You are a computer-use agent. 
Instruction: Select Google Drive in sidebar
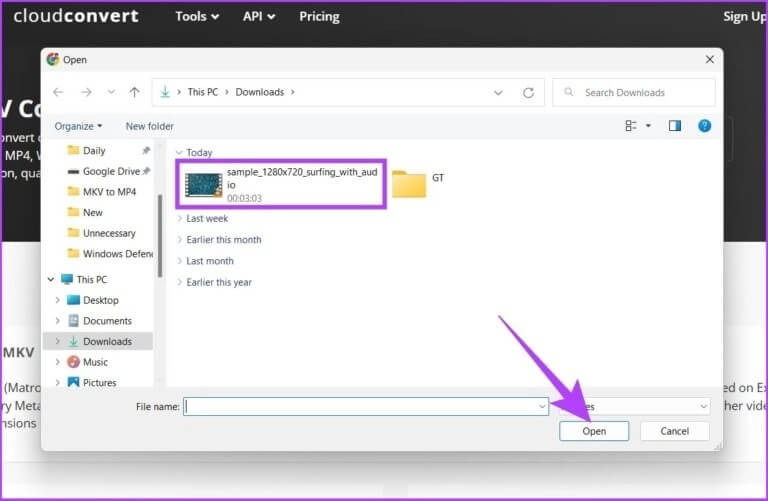tap(111, 171)
